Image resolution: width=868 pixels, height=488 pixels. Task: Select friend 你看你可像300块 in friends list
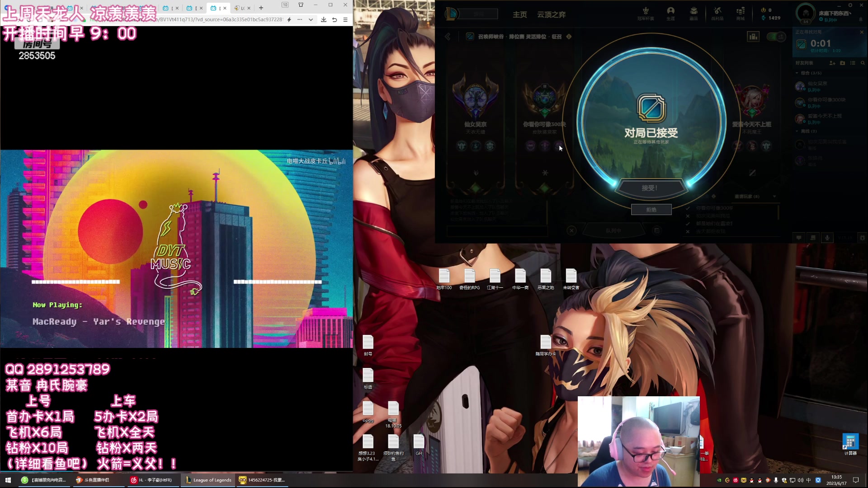[830, 103]
